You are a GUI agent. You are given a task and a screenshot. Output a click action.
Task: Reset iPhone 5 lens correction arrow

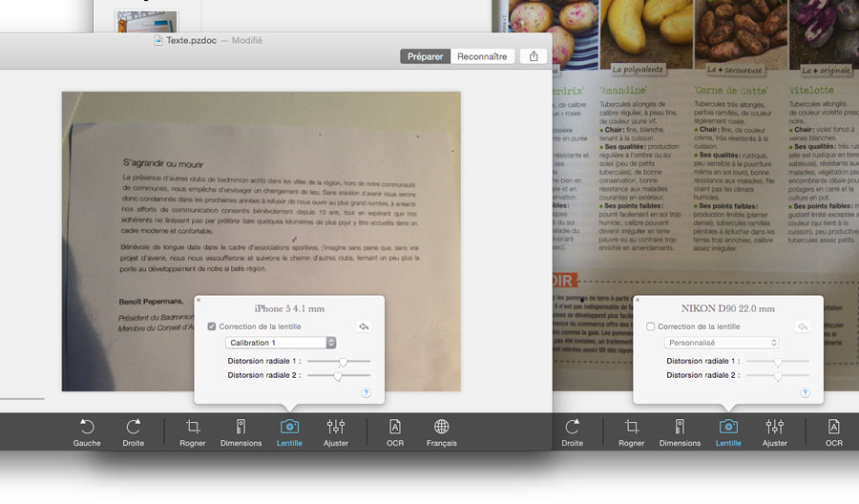pos(364,326)
